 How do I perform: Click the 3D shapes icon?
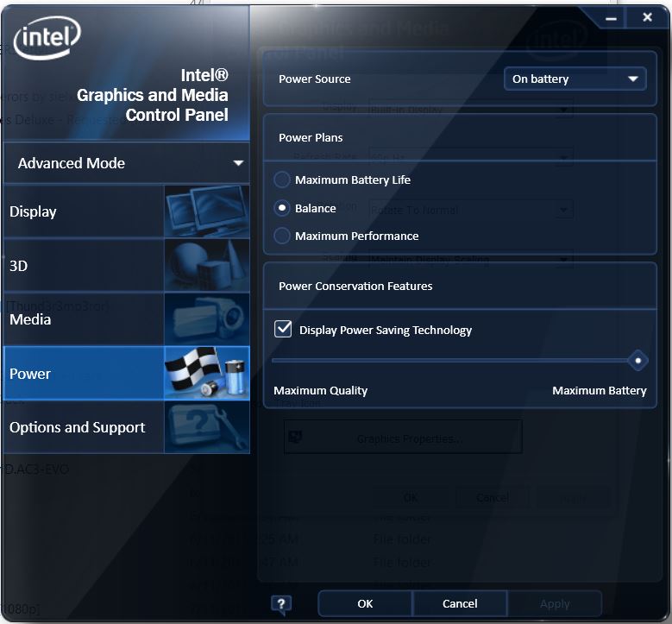coord(207,265)
